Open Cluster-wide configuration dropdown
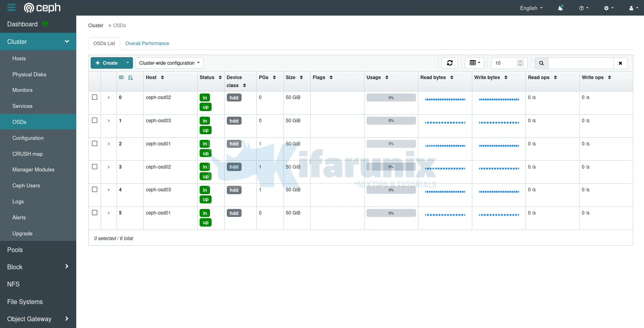 pyautogui.click(x=169, y=63)
